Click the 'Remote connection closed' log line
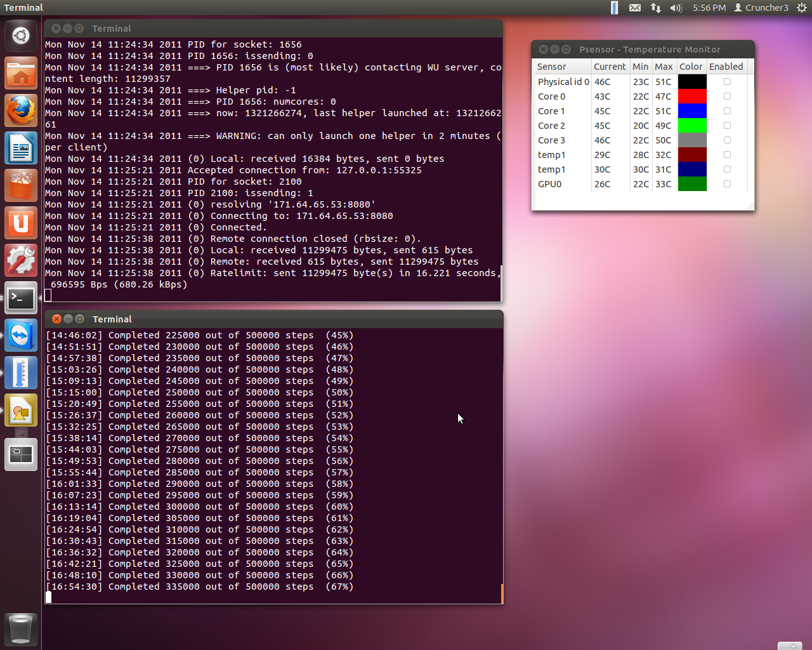The image size is (812, 650). (x=233, y=239)
